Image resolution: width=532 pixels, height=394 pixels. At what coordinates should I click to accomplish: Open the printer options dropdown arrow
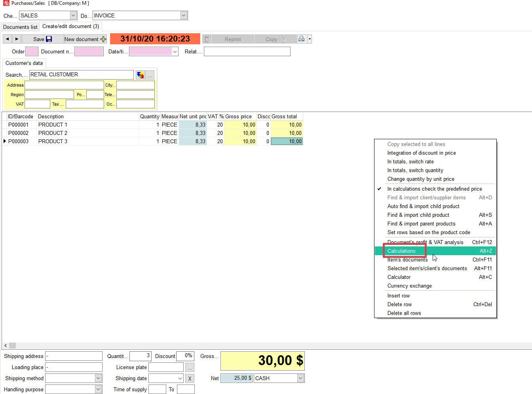tap(310, 39)
